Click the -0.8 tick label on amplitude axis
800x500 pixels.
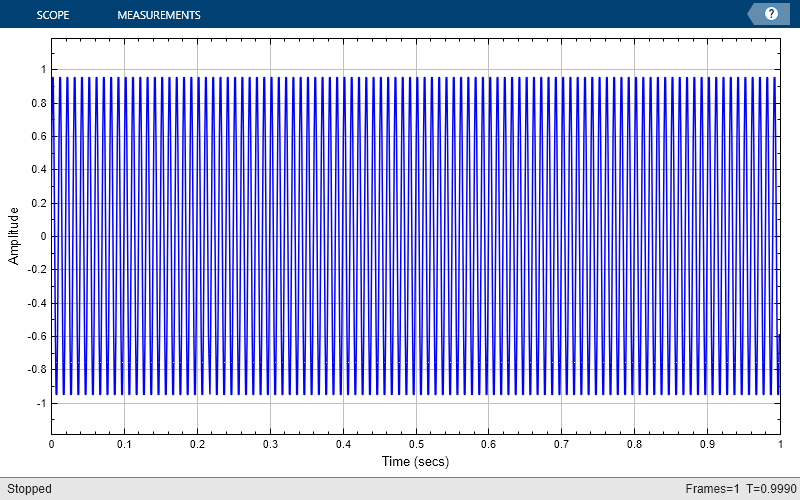(38, 370)
